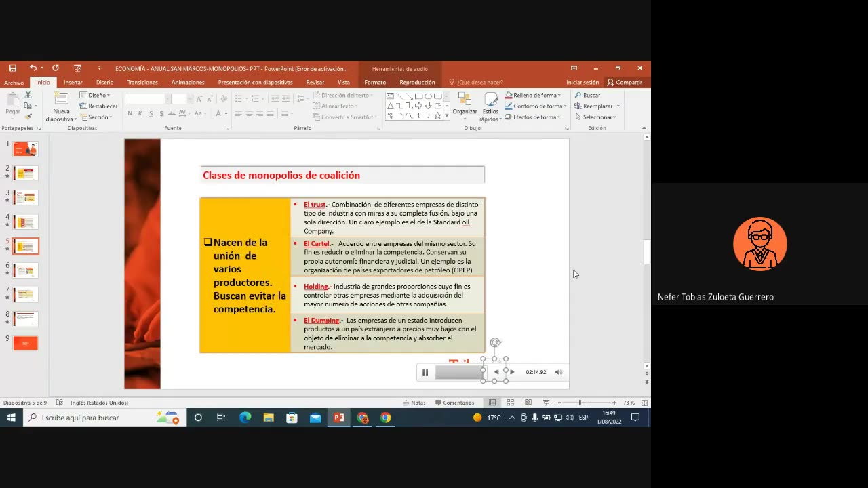Open the Efectos de forma dropdown
868x488 pixels.
tap(532, 117)
